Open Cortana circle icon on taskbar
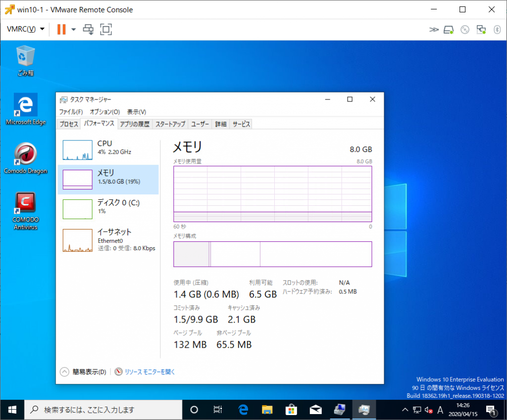This screenshot has width=507, height=420. pos(194,410)
